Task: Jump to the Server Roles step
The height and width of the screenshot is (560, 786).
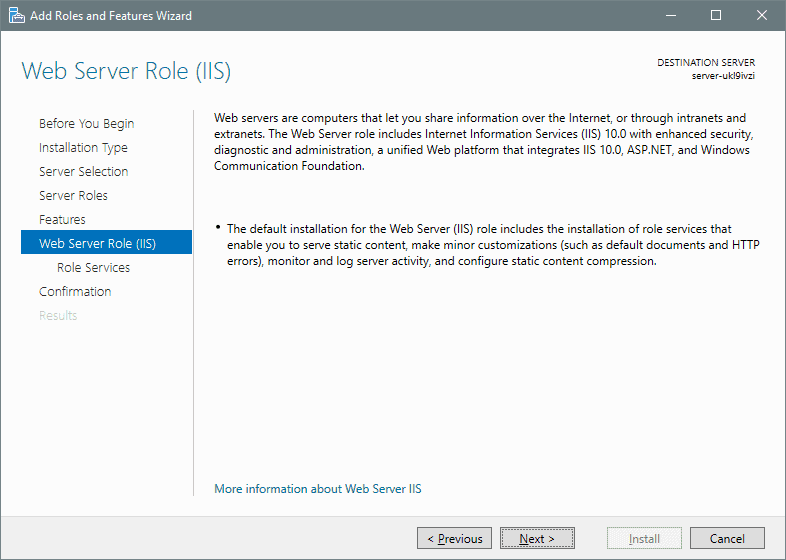Action: point(73,196)
